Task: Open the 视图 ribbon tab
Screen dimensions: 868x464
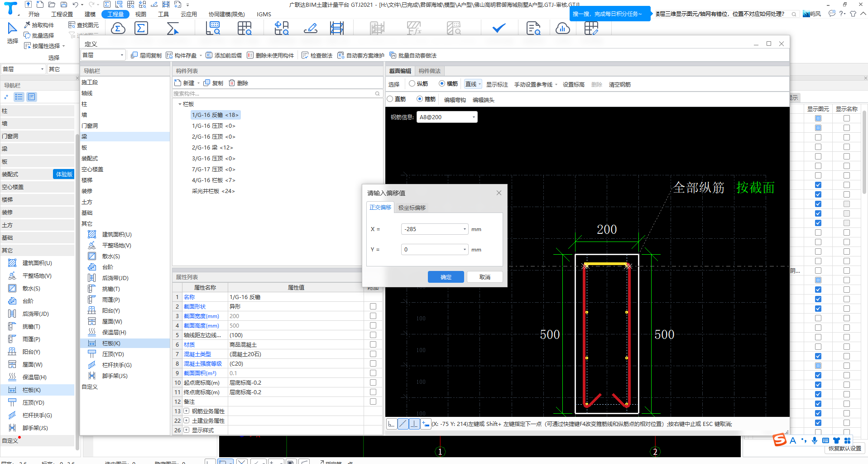Action: [x=140, y=14]
